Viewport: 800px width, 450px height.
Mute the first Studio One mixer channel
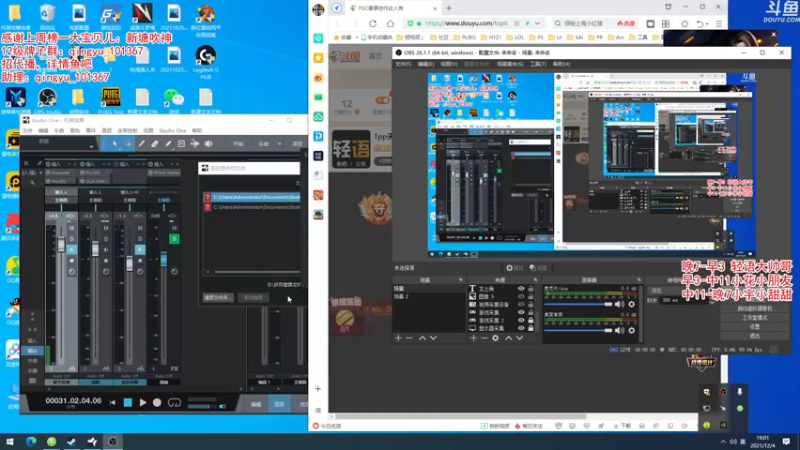[71, 228]
